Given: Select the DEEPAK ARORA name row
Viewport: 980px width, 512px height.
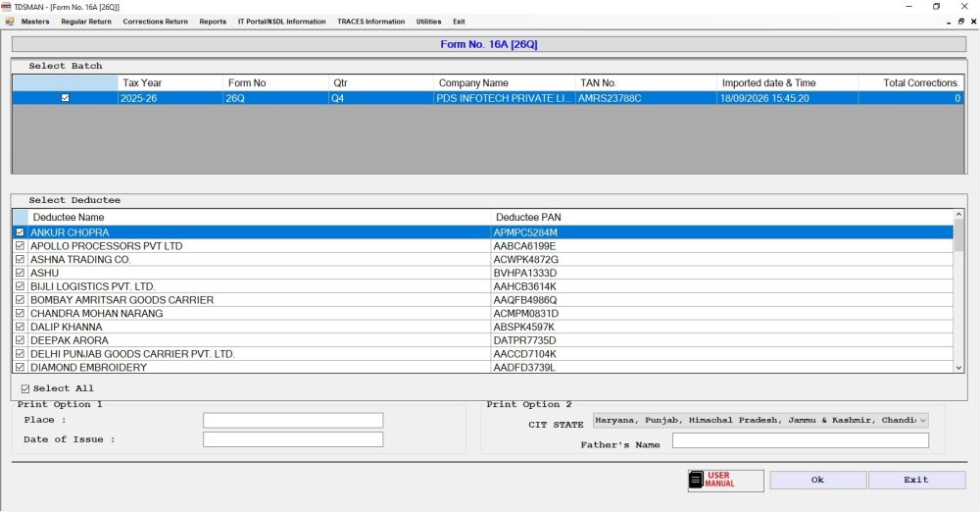Looking at the screenshot, I should tap(260, 340).
